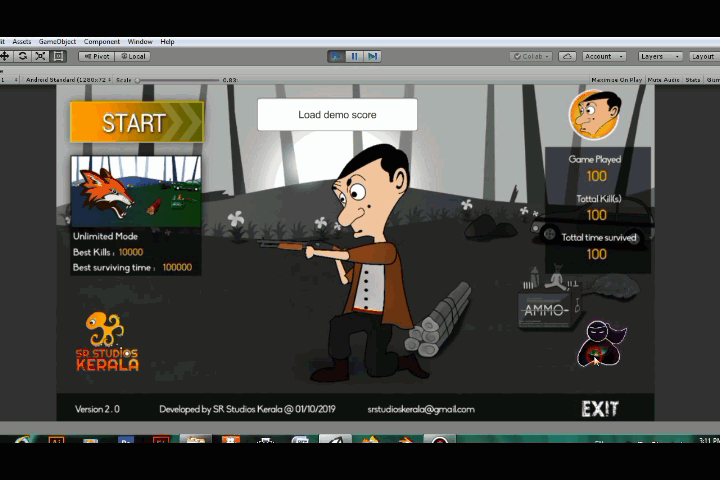The height and width of the screenshot is (480, 720).
Task: Click the Game view Scale slider
Action: [178, 80]
